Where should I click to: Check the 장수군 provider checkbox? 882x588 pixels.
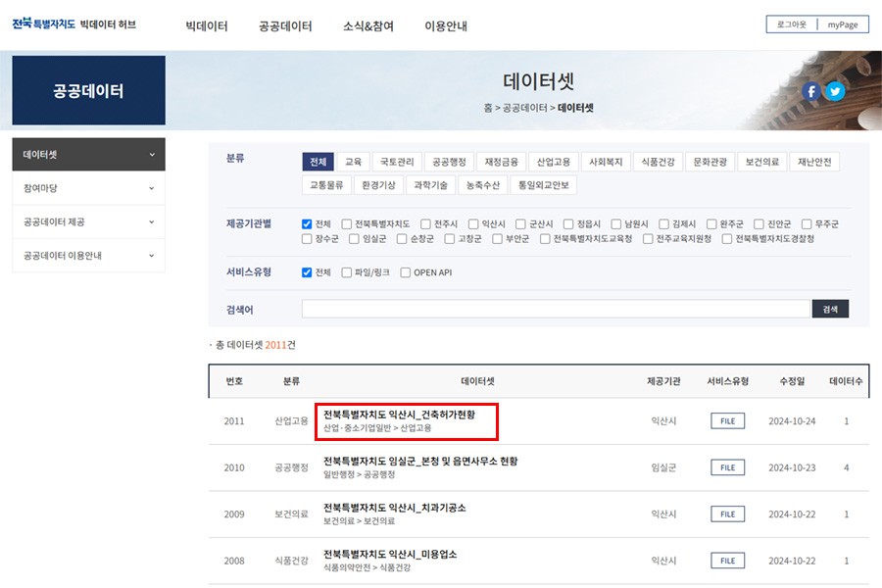point(307,239)
